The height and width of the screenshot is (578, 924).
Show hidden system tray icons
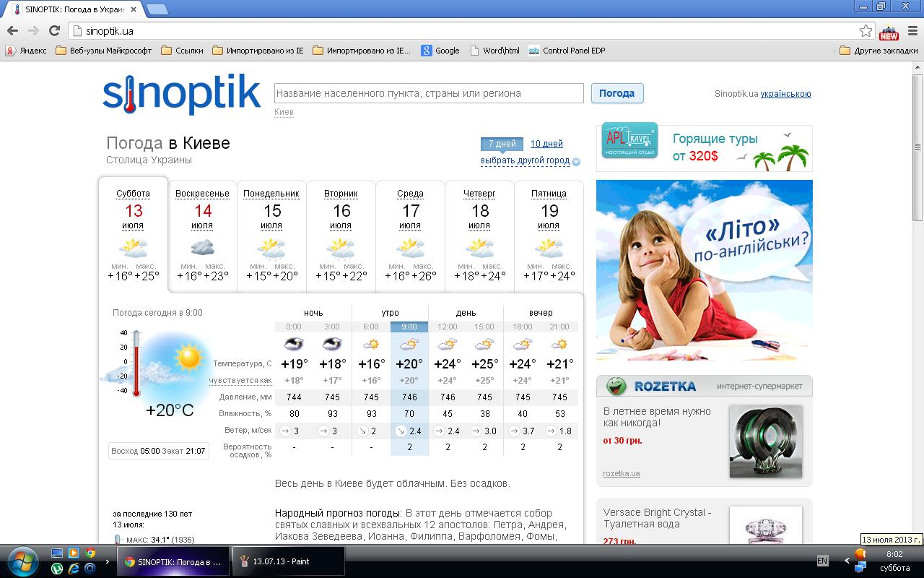point(847,561)
